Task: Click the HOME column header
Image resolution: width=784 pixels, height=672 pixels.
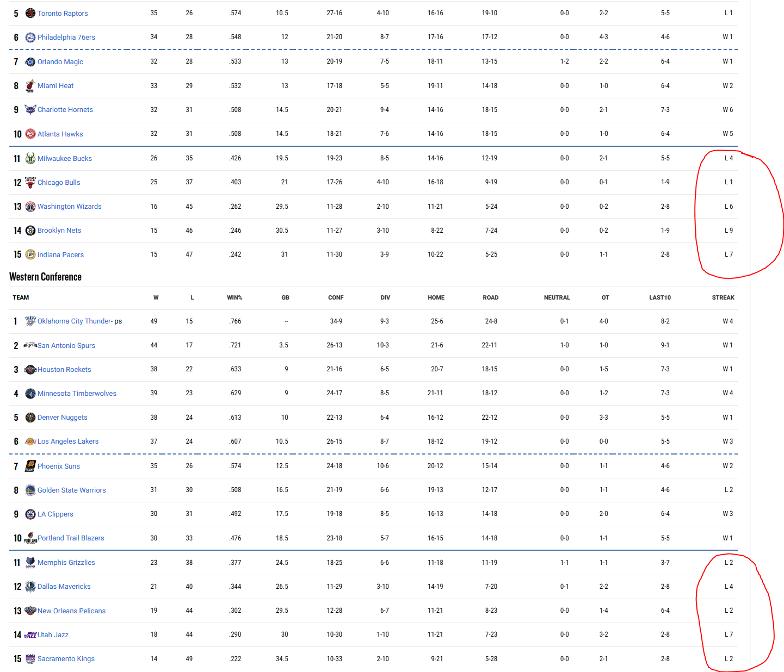Action: click(x=436, y=297)
